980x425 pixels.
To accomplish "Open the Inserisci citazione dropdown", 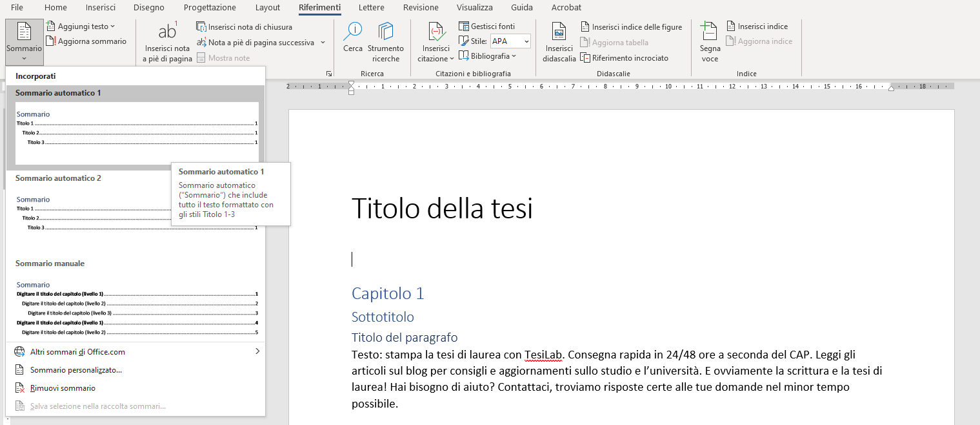I will 435,42.
